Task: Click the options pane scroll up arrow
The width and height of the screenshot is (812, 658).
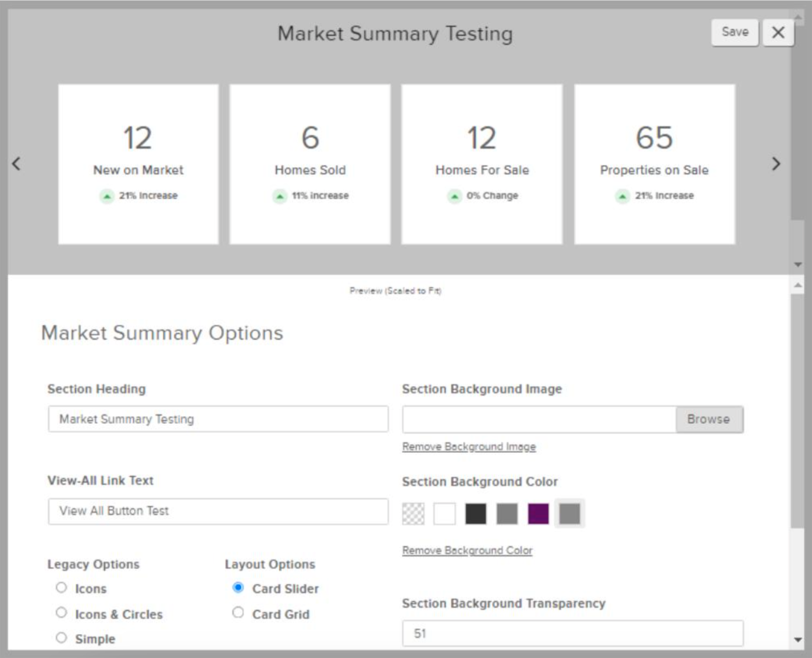Action: [x=797, y=285]
